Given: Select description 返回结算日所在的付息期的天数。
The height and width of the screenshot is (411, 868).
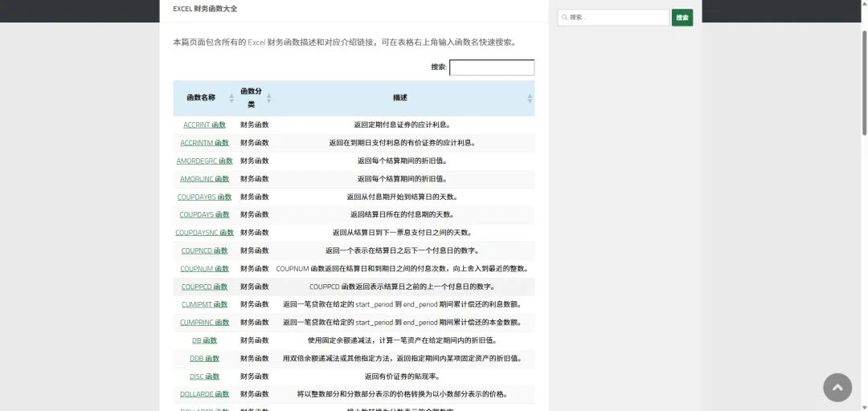Looking at the screenshot, I should click(x=402, y=214).
